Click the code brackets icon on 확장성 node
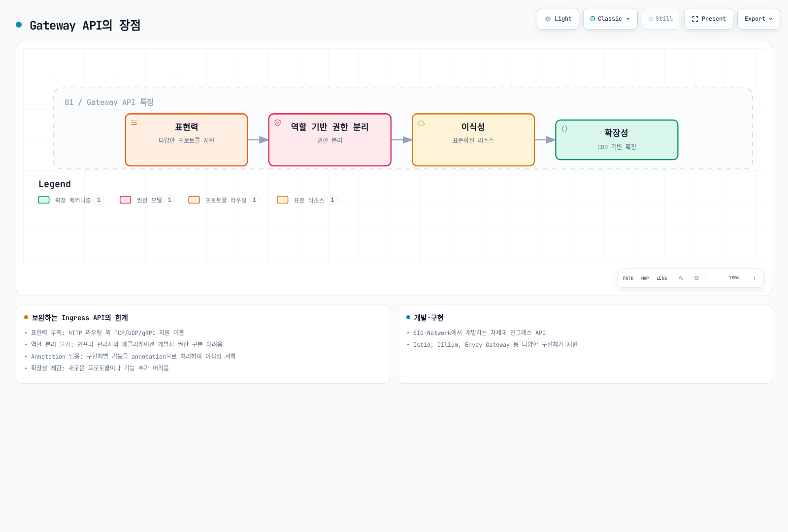The width and height of the screenshot is (788, 532). [564, 129]
